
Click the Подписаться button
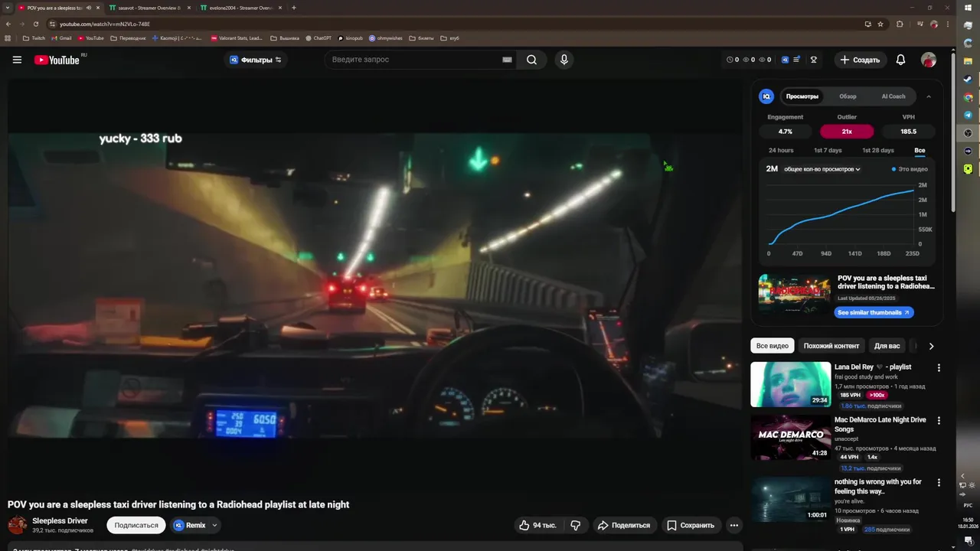pos(136,525)
